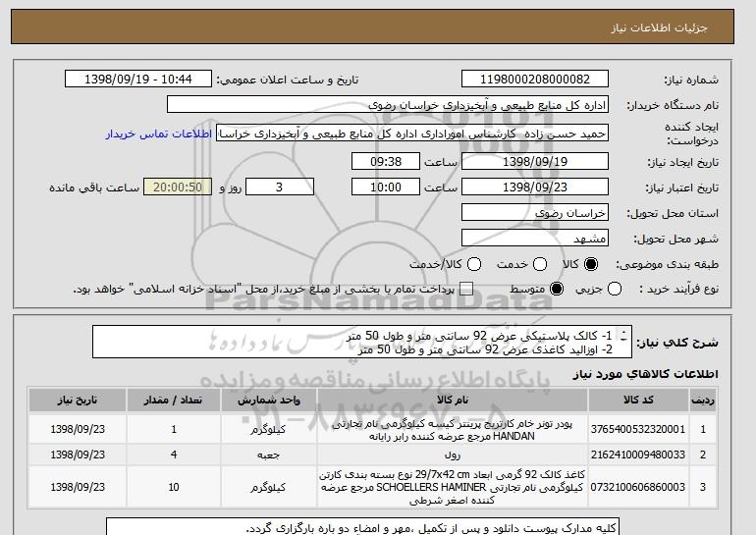Click the شرح کلی نیاز description text box

tap(362, 342)
